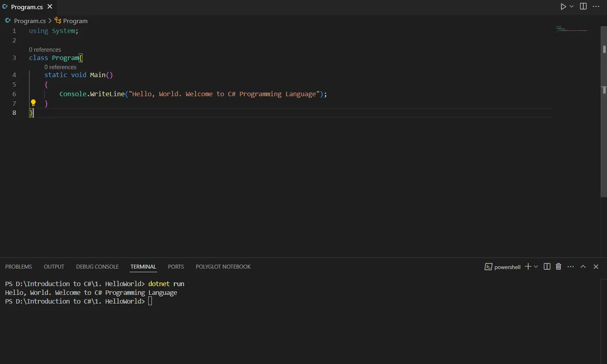Close the Program.cs tab

point(50,7)
